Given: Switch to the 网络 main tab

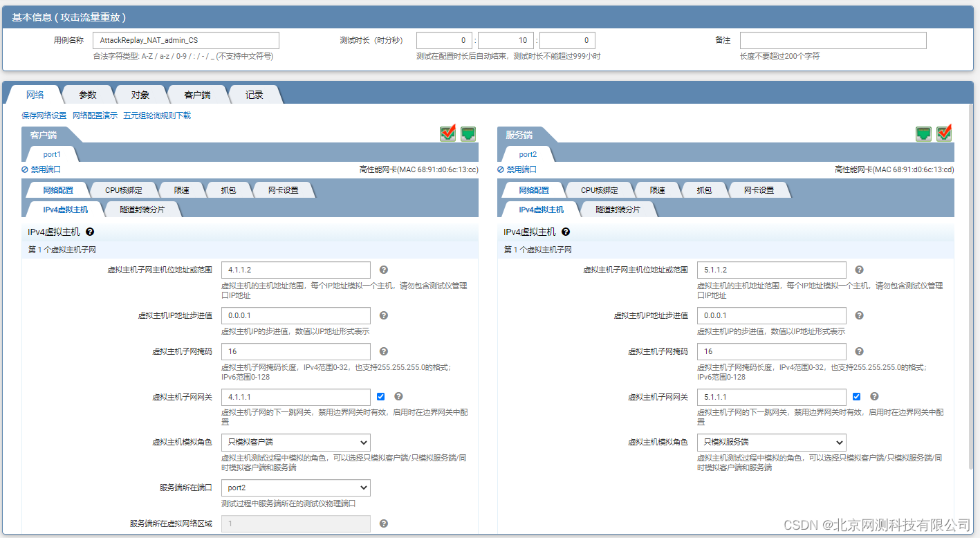Looking at the screenshot, I should click(x=35, y=95).
